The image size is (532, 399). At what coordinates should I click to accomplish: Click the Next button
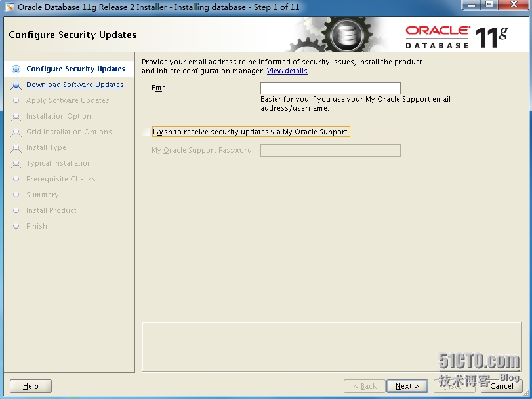tap(407, 386)
